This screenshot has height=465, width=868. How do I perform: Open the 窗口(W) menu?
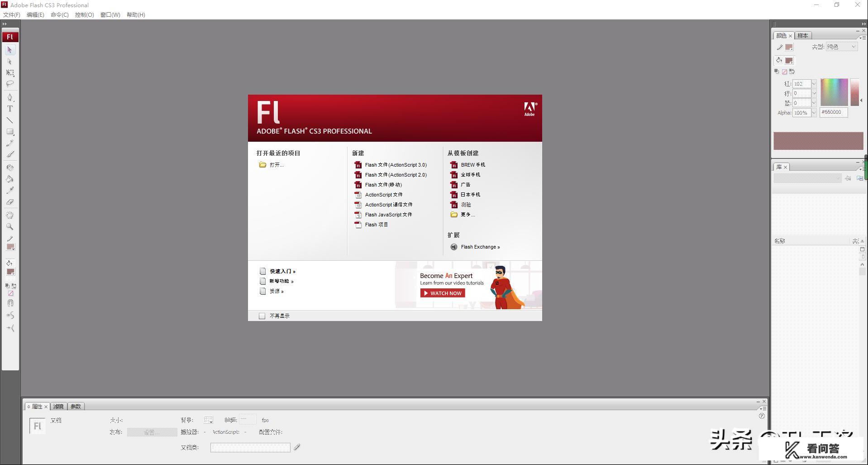point(110,14)
